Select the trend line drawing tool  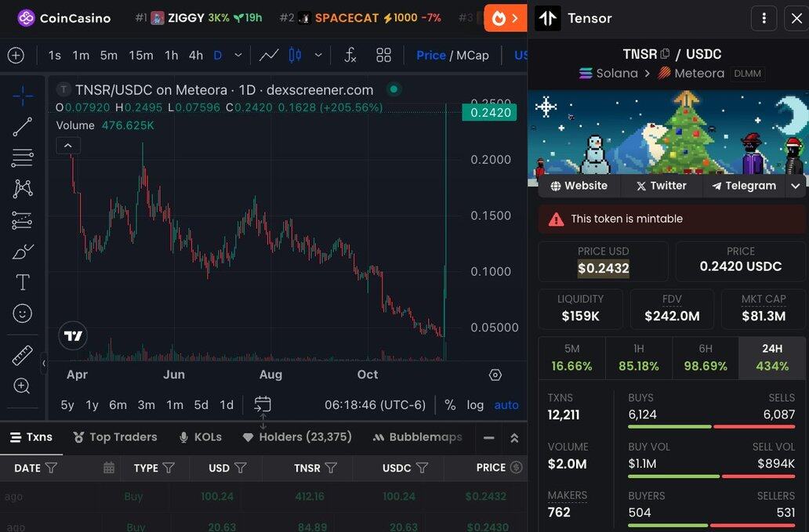coord(23,126)
